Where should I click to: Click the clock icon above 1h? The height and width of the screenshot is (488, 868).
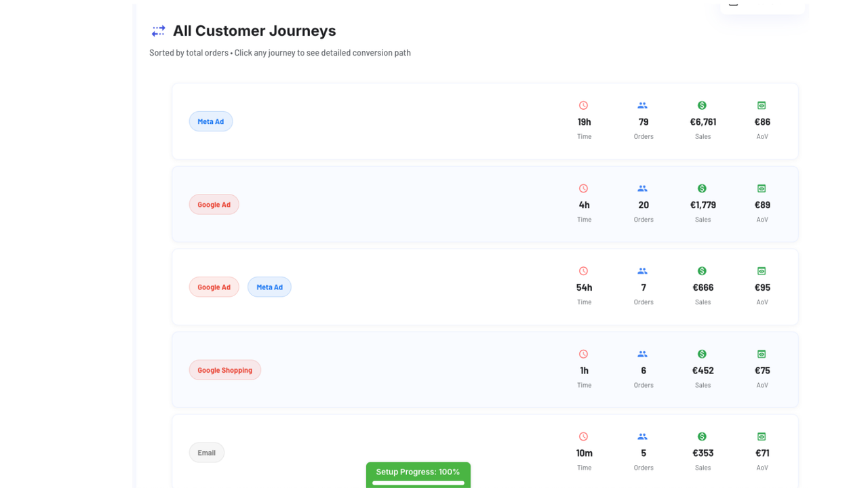click(583, 354)
